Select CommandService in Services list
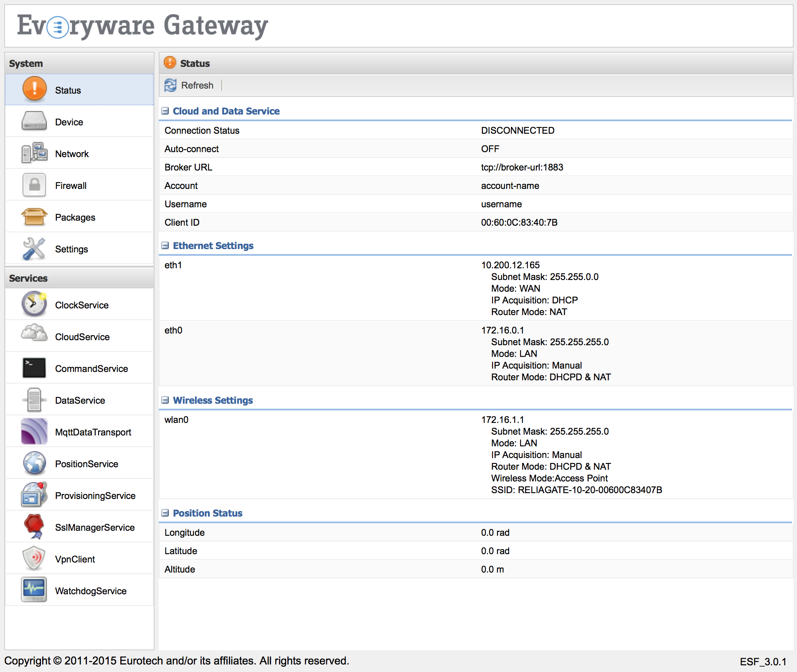The width and height of the screenshot is (797, 672). (x=79, y=368)
